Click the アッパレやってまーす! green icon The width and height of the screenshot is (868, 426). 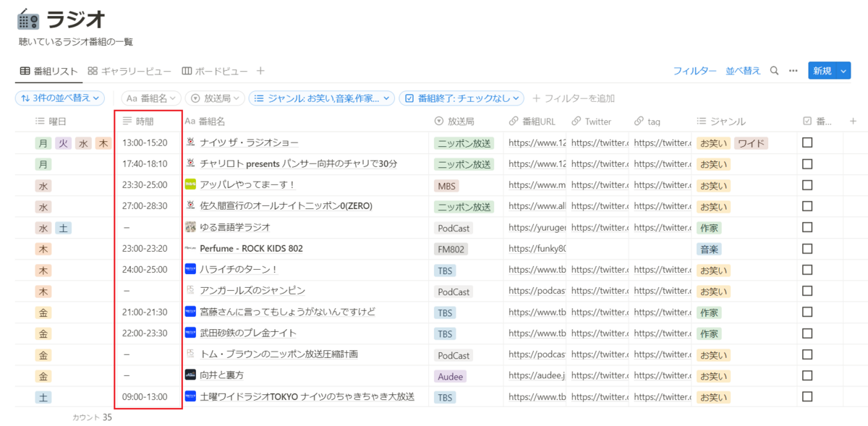190,185
